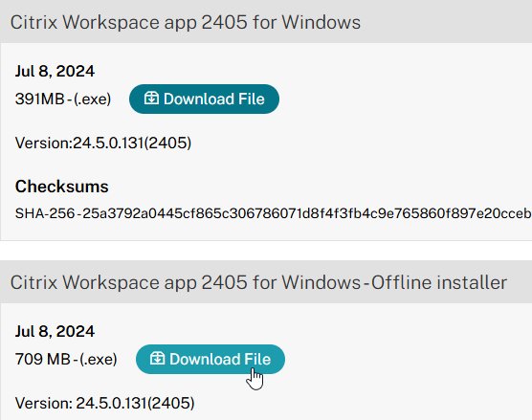Viewport: 532px width, 420px height.
Task: Collapse the Citrix Workspace app 2405 for Windows header
Action: 266,22
